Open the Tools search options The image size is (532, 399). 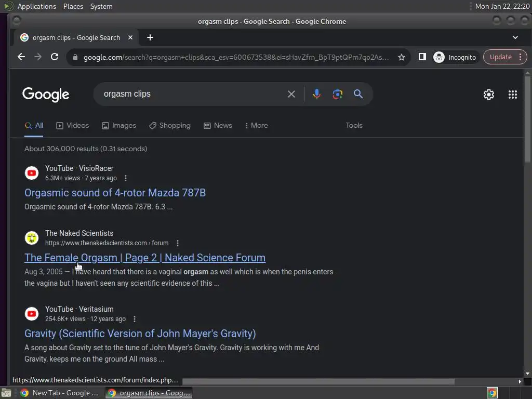(354, 126)
